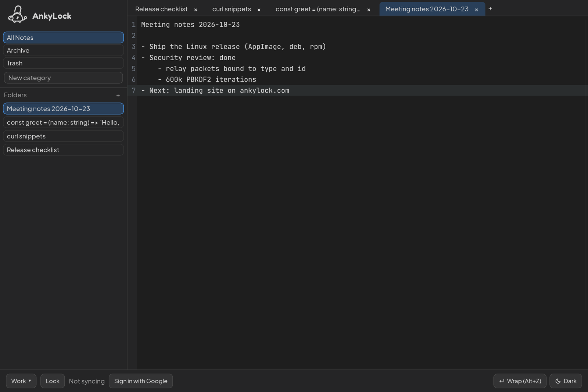
Task: Click line number 2 in the gutter
Action: point(134,36)
